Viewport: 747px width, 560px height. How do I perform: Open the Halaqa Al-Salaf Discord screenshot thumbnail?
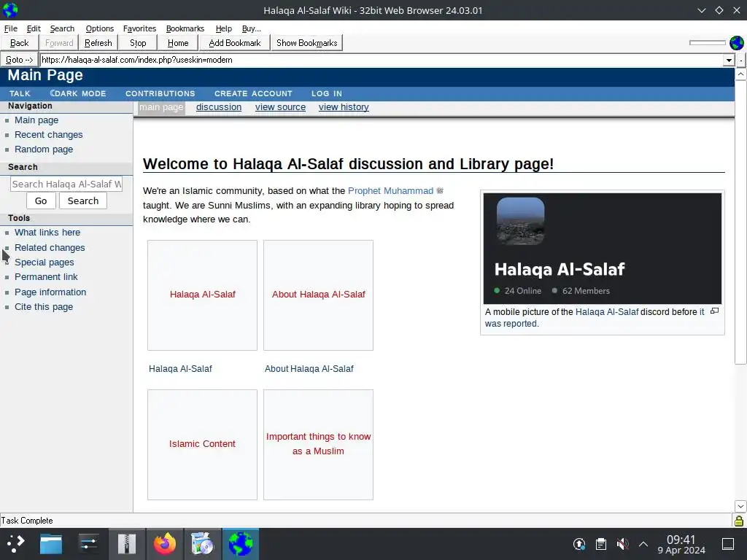(x=602, y=248)
